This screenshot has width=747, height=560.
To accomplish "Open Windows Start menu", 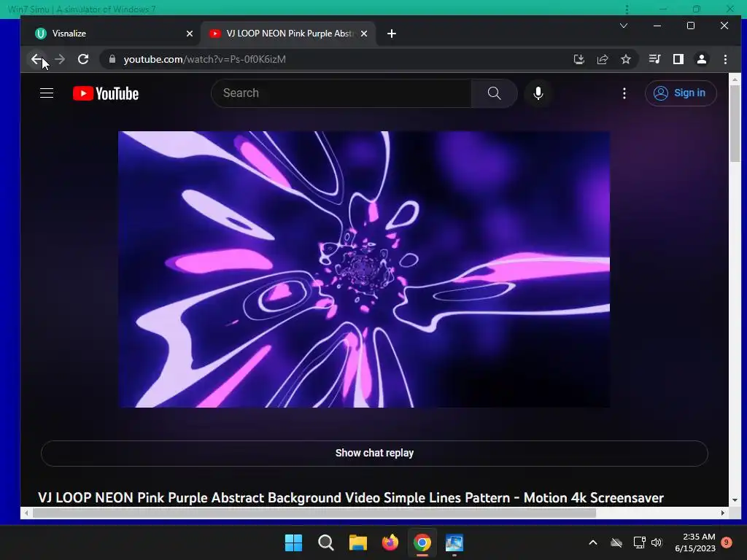I will tap(293, 542).
